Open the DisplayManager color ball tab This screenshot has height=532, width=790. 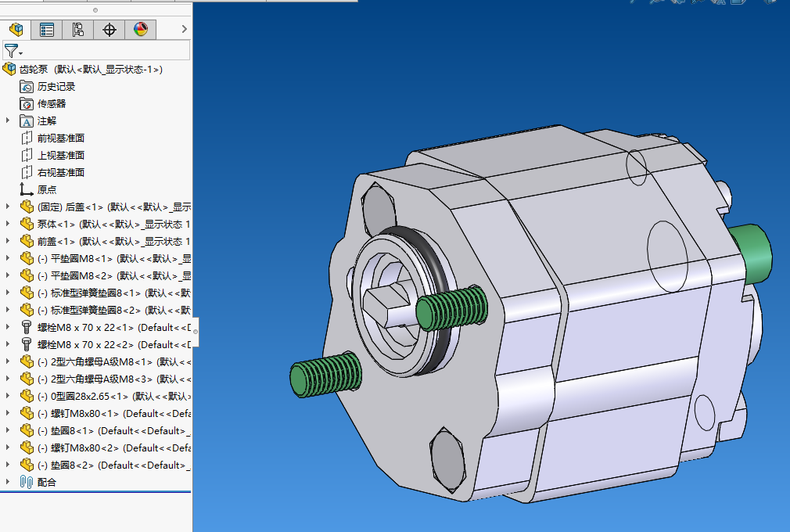point(141,30)
